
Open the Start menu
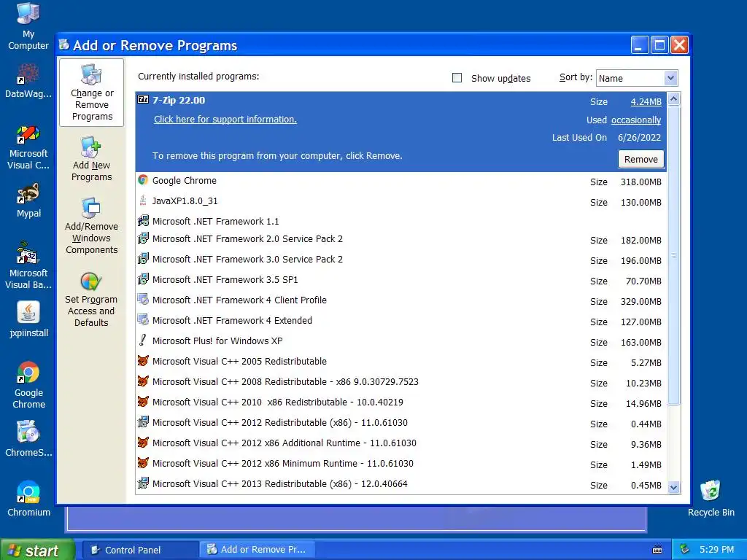pyautogui.click(x=37, y=550)
